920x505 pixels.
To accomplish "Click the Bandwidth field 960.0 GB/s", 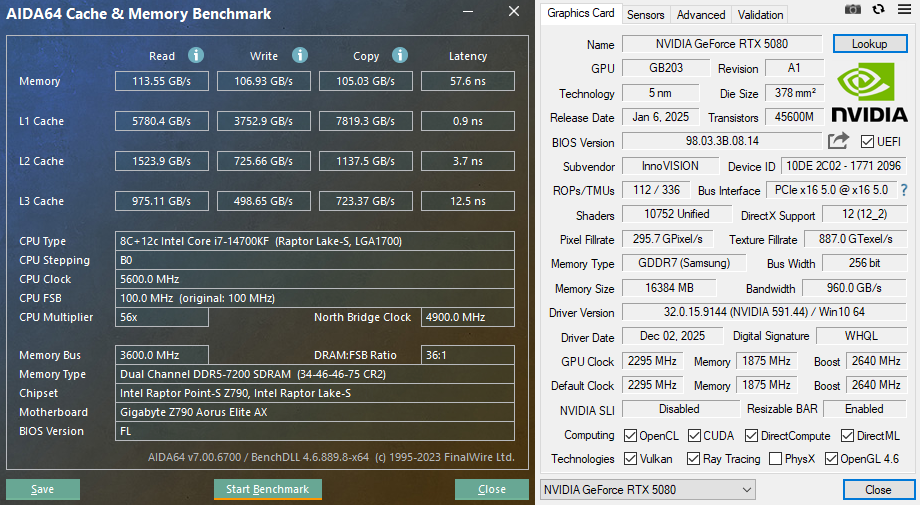I will [x=854, y=288].
